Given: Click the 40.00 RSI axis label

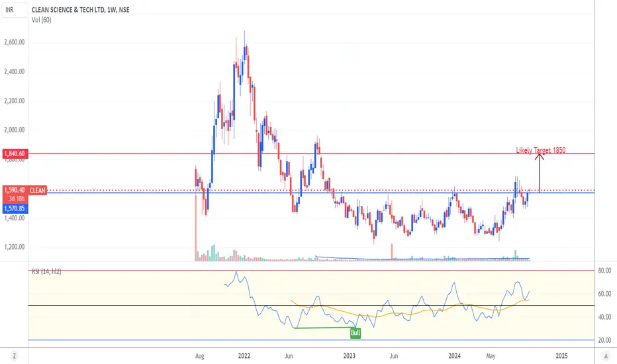Looking at the screenshot, I should pyautogui.click(x=605, y=317).
